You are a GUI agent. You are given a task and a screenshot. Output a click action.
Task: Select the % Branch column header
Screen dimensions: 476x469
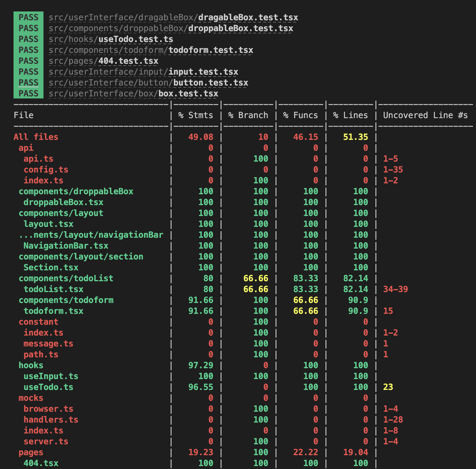tap(249, 115)
